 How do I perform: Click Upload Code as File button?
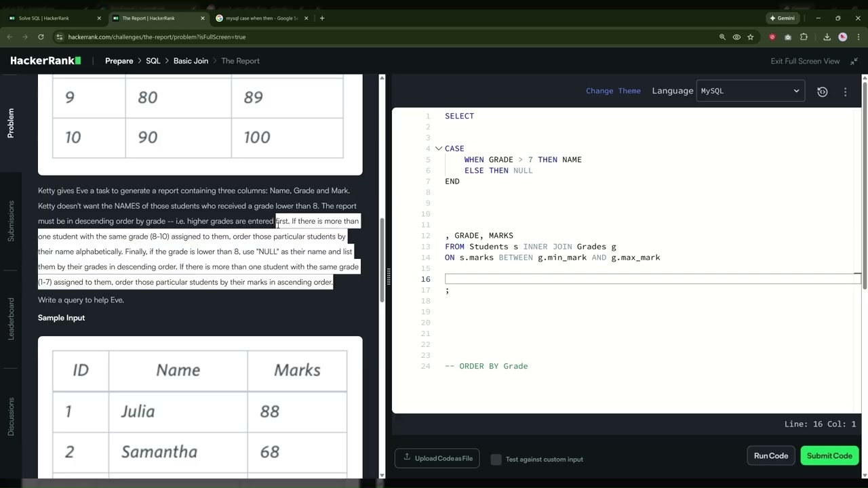(x=437, y=458)
